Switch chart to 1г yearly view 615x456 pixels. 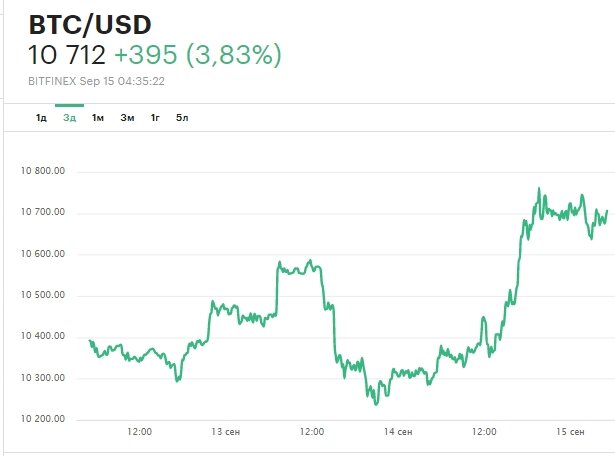click(155, 118)
